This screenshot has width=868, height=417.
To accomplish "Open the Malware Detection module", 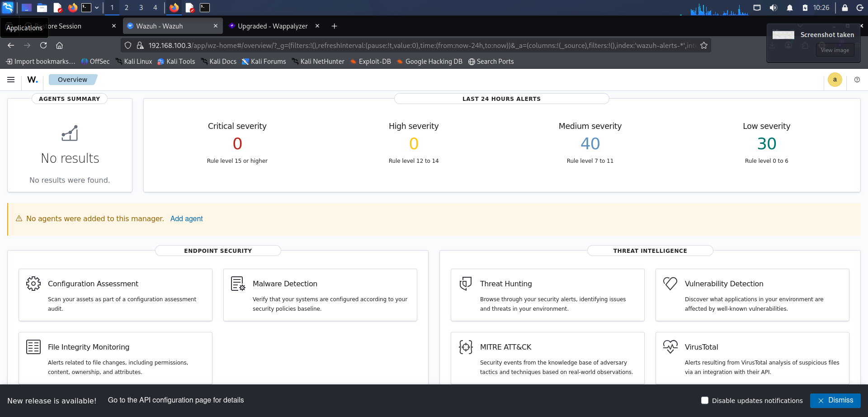I will [320, 295].
